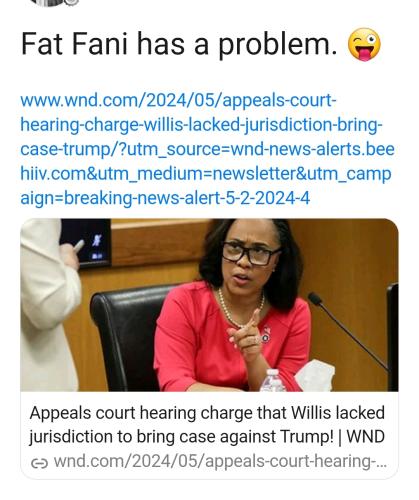Click truncated wnd.com/2024/05/appeals-court-hearing URL text

(x=220, y=462)
